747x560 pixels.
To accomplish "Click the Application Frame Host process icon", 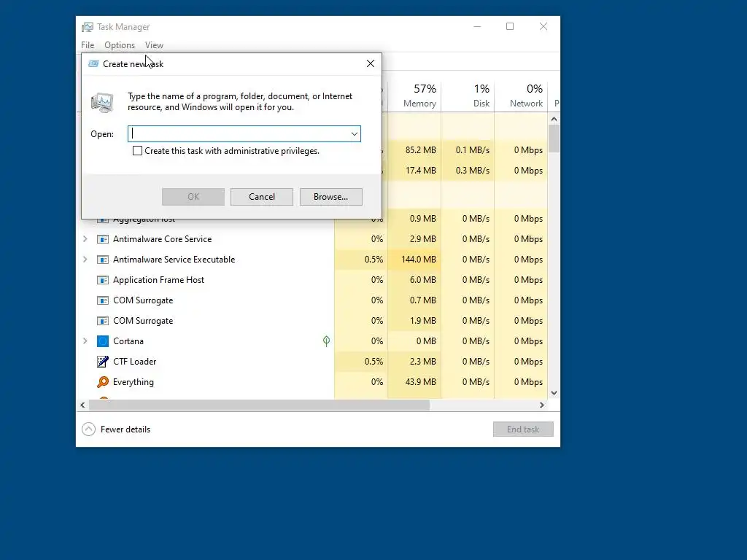I will 102,280.
